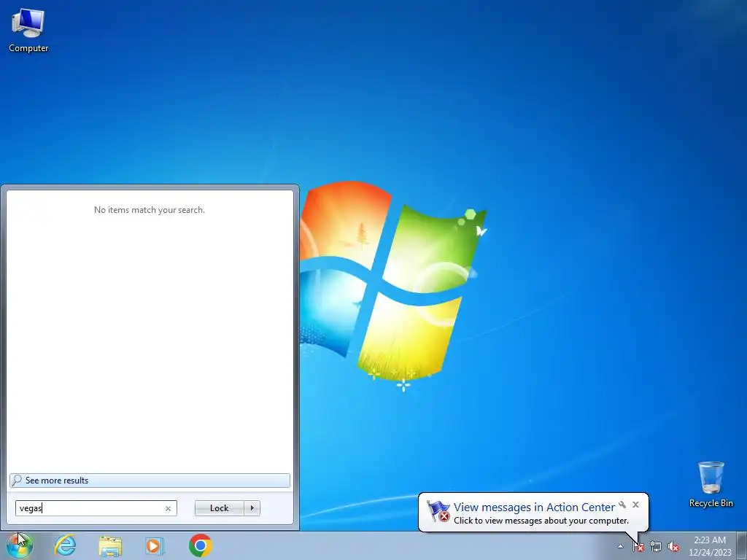Open Windows Explorer from the taskbar
Viewport: 747px width, 560px height.
point(110,545)
